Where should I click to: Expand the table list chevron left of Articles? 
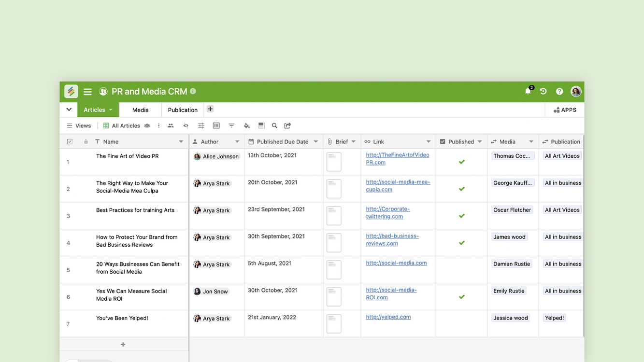69,110
